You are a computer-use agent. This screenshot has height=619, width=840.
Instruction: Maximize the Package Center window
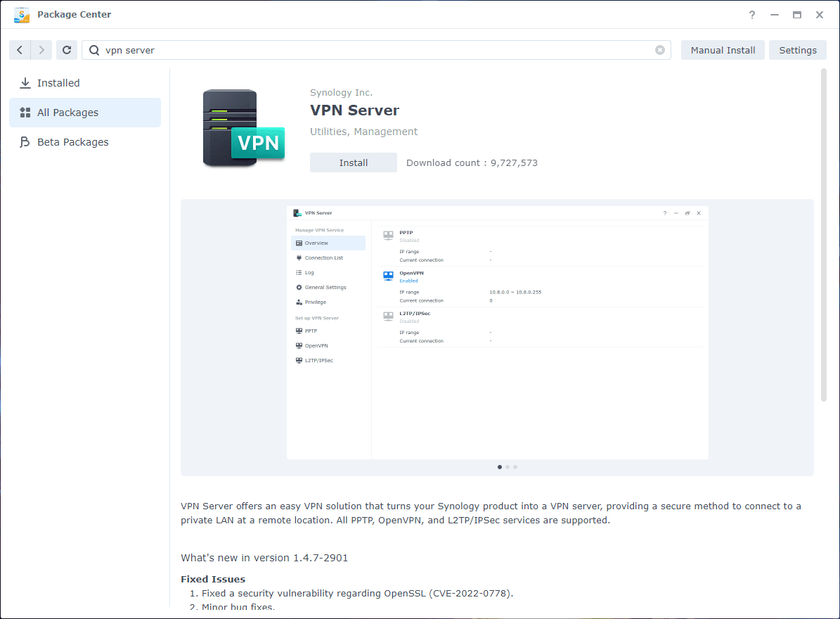tap(797, 15)
